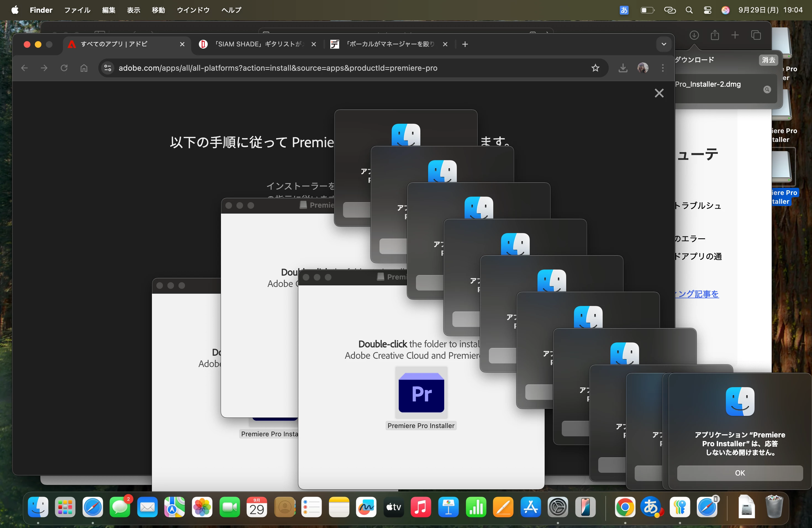Open the site information icon in address bar
Screen dimensions: 812x528
point(107,68)
